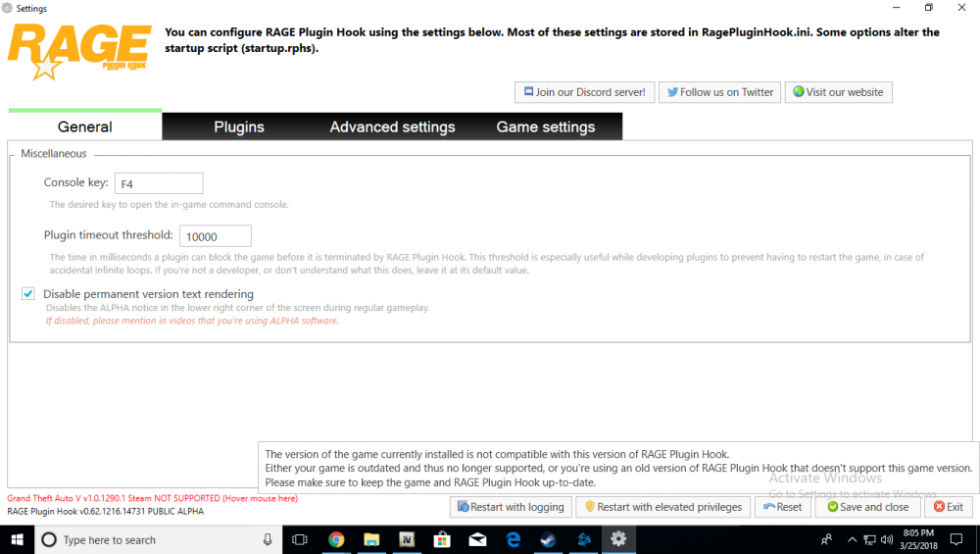
Task: Click the Type here to search box
Action: pos(158,539)
